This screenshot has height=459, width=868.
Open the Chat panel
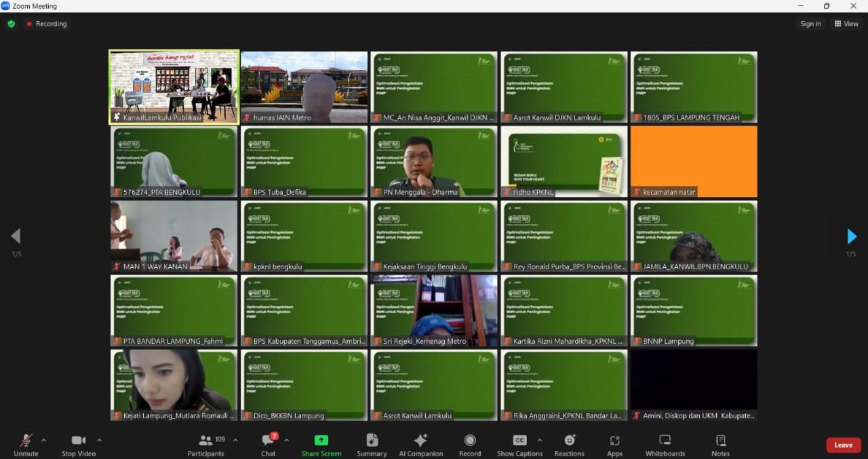[x=268, y=444]
